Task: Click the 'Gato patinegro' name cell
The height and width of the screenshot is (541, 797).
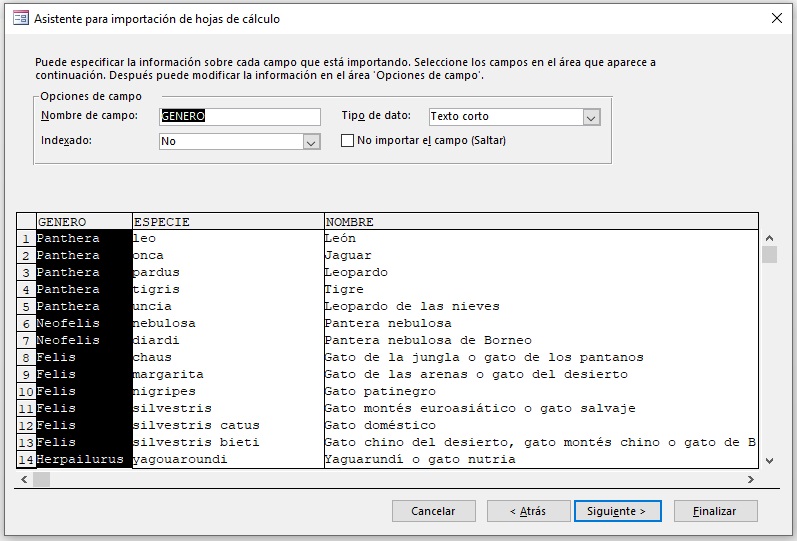Action: click(541, 391)
